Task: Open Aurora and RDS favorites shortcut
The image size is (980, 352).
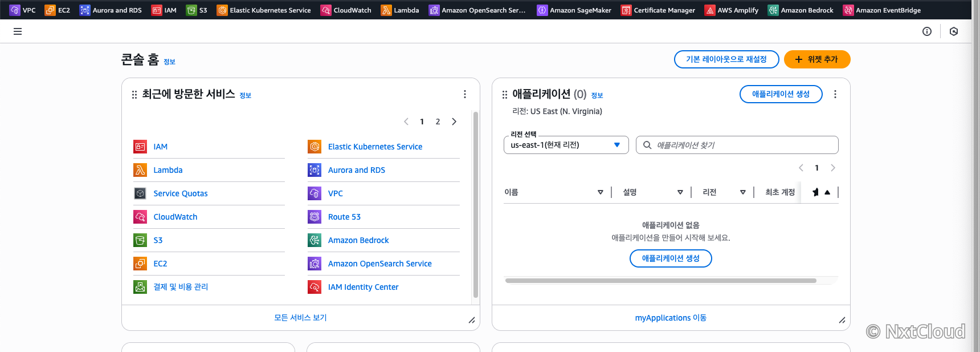Action: 111,10
